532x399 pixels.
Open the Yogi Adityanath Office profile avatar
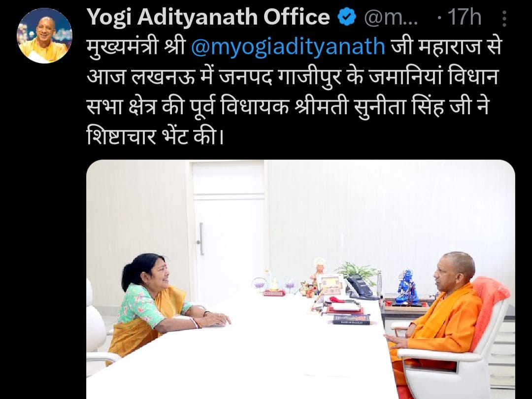[x=44, y=35]
